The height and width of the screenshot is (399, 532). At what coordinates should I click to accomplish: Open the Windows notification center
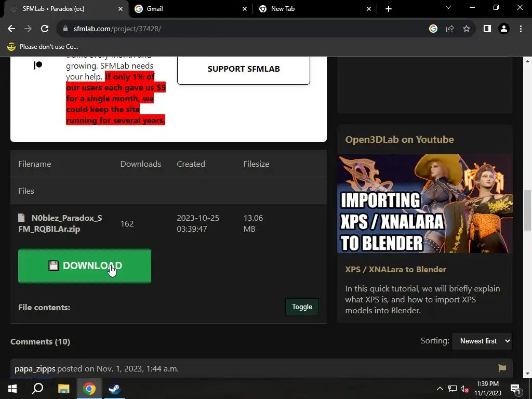pos(515,389)
